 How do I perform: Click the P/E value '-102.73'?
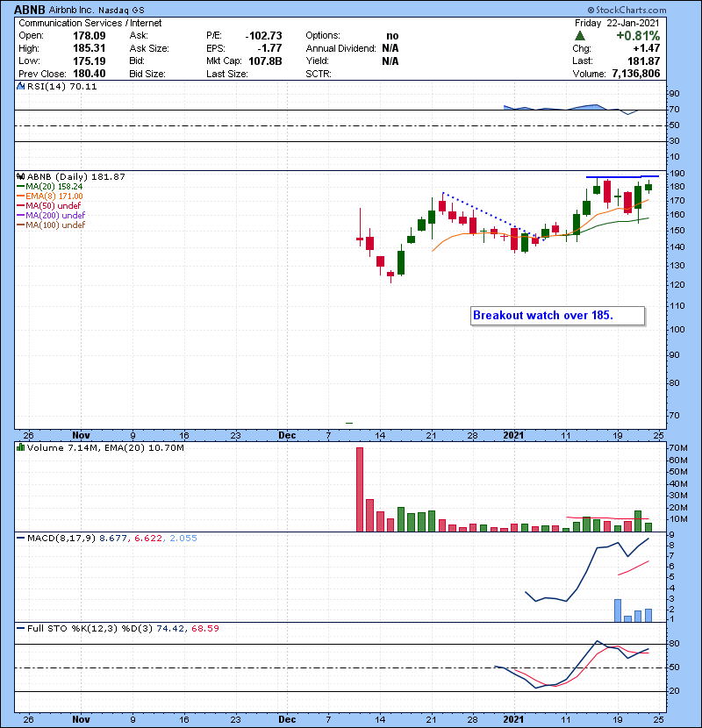click(263, 36)
